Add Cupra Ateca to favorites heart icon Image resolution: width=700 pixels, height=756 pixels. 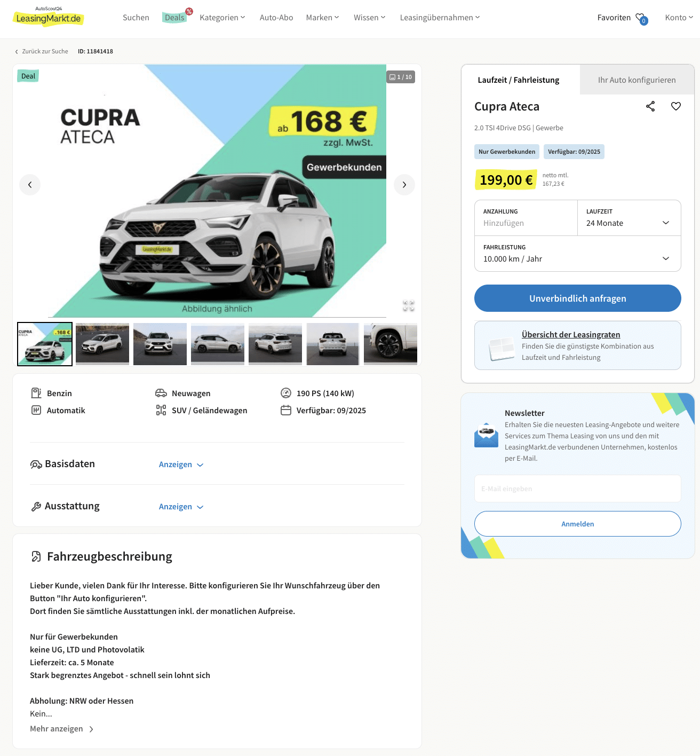[x=675, y=106]
